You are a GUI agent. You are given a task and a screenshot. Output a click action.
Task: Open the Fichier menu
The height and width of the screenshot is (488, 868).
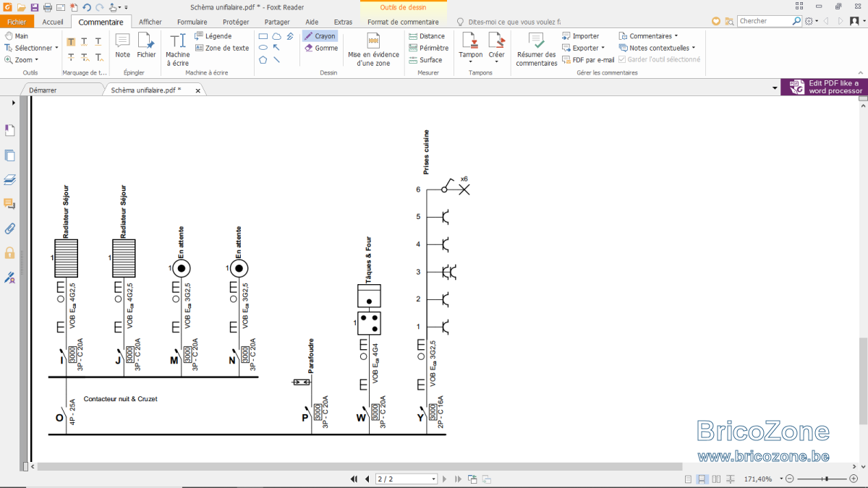16,22
